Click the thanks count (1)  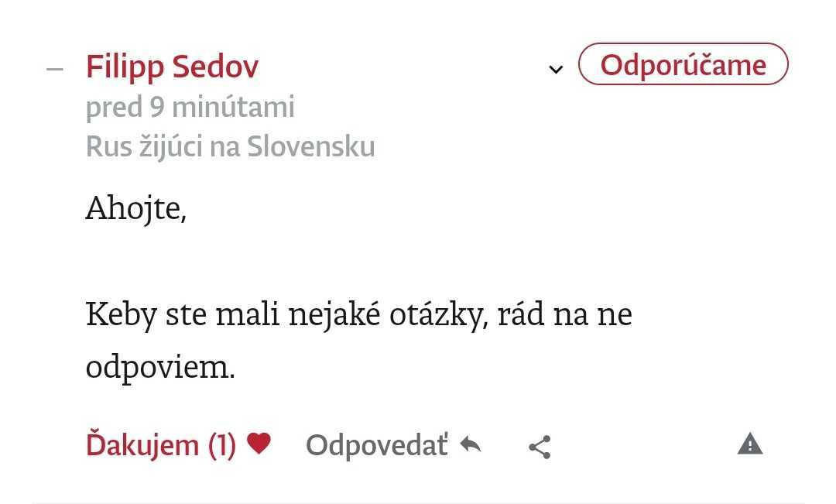pyautogui.click(x=221, y=445)
